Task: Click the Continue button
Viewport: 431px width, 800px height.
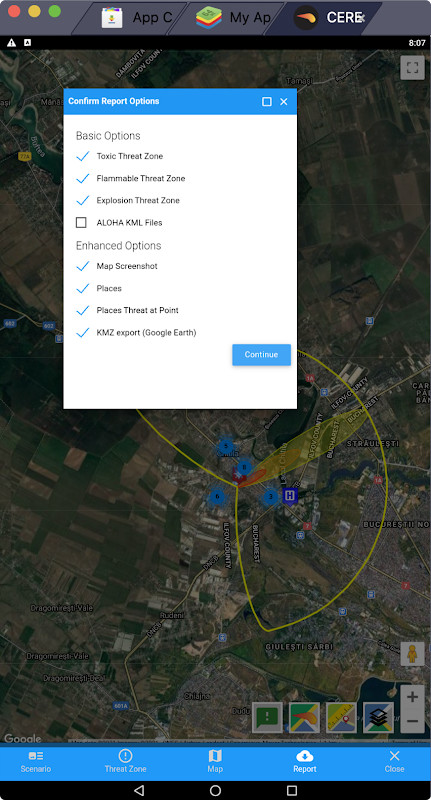Action: click(261, 355)
